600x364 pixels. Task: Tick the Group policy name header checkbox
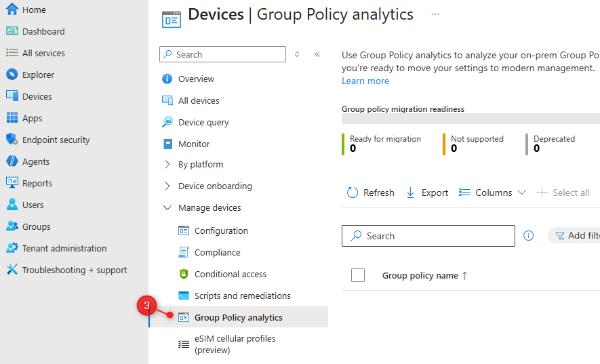[358, 275]
